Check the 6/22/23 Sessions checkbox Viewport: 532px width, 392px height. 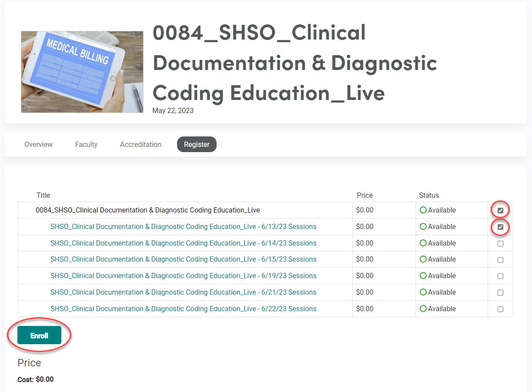tap(500, 309)
